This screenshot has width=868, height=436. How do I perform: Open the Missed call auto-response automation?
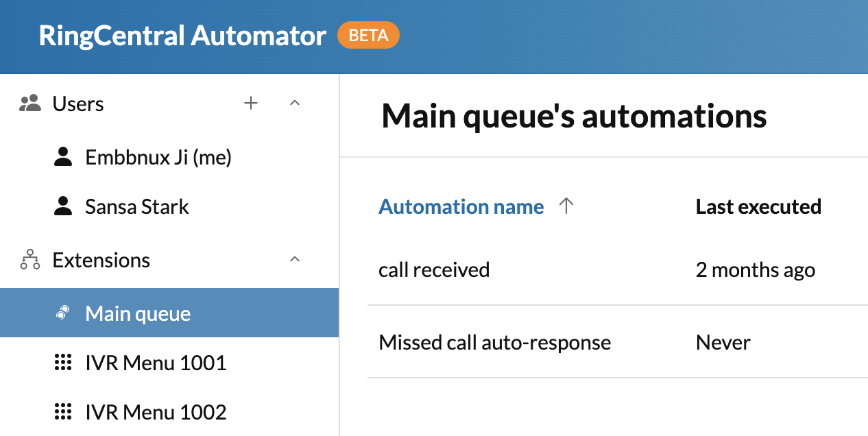494,342
